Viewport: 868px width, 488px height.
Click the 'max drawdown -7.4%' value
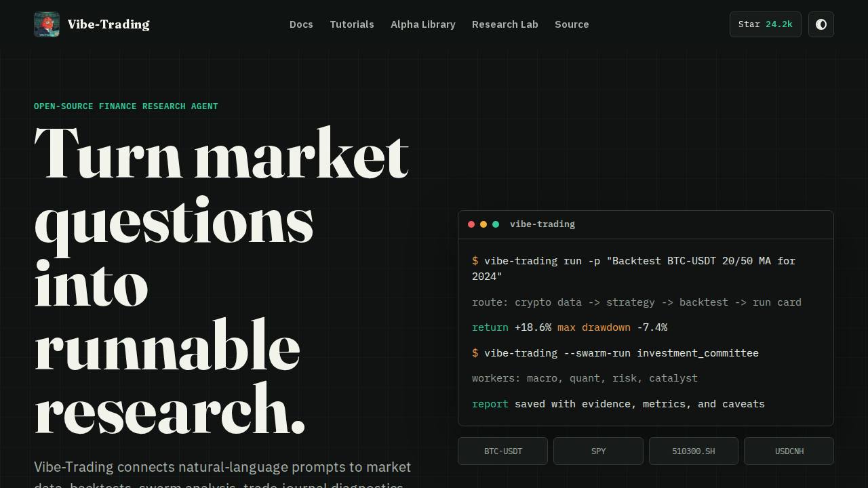pos(612,327)
